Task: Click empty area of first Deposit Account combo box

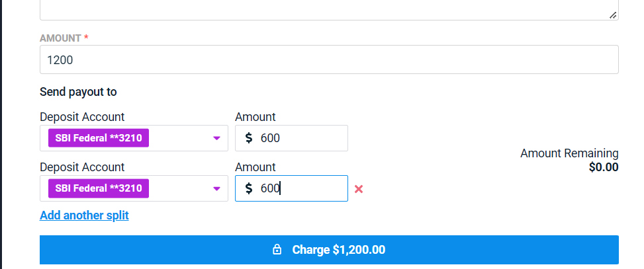Action: (x=179, y=138)
